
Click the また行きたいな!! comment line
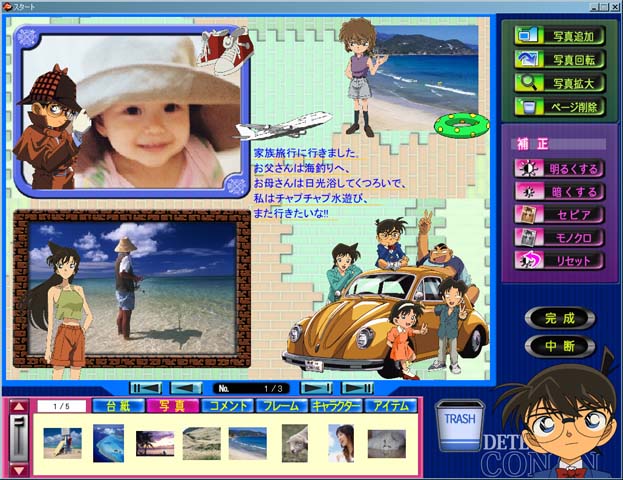(x=291, y=213)
